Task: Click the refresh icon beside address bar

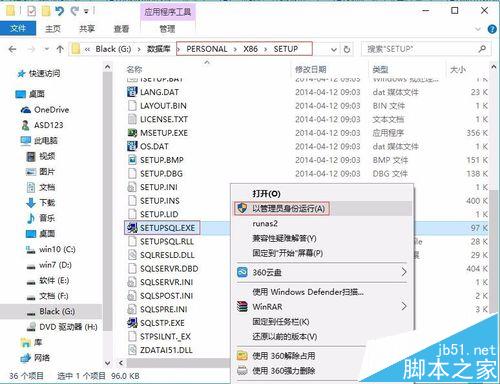Action: click(x=347, y=49)
